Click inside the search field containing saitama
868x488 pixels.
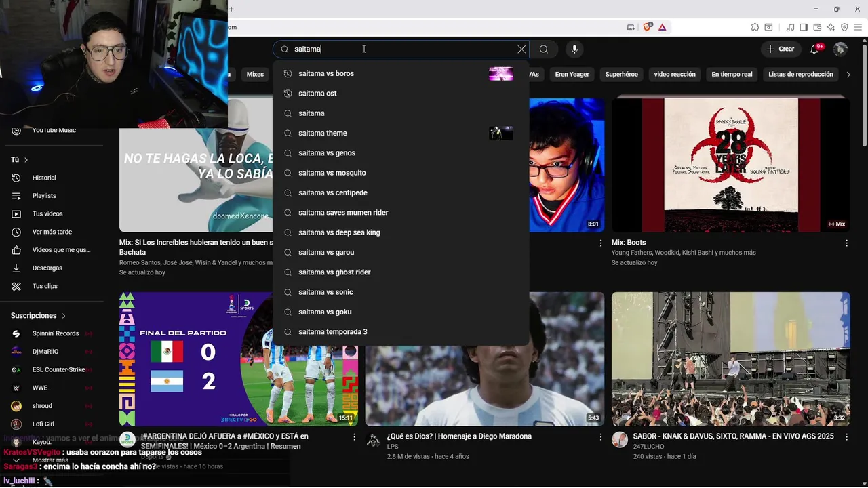(x=400, y=49)
